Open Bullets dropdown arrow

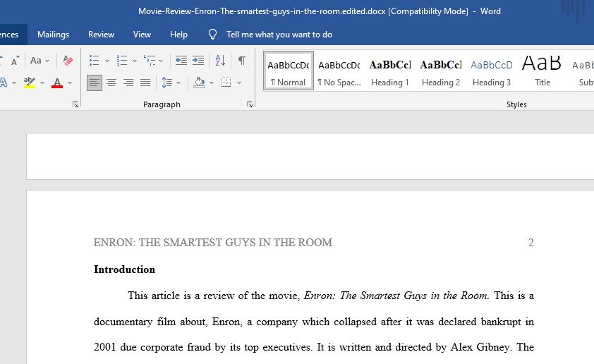(x=107, y=61)
